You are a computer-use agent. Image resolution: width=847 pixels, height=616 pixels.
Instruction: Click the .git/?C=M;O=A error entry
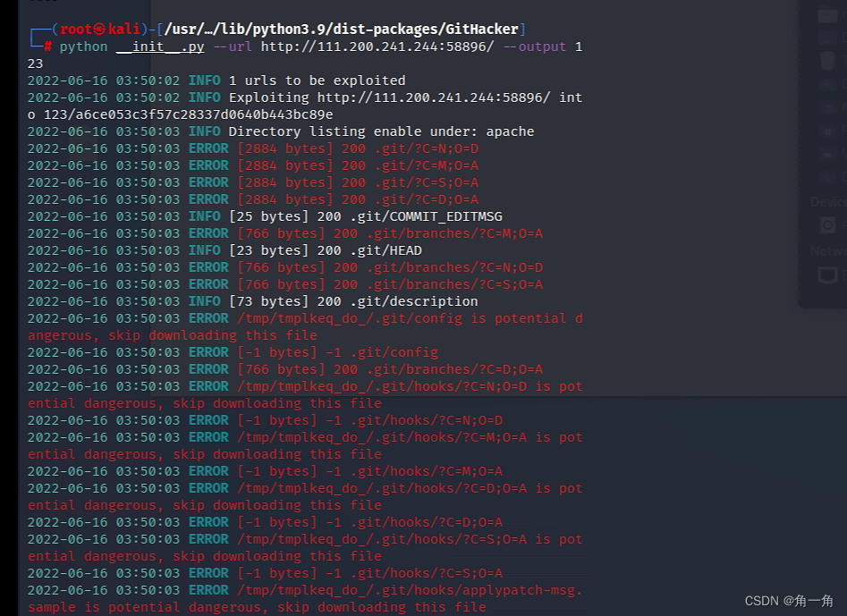point(427,165)
